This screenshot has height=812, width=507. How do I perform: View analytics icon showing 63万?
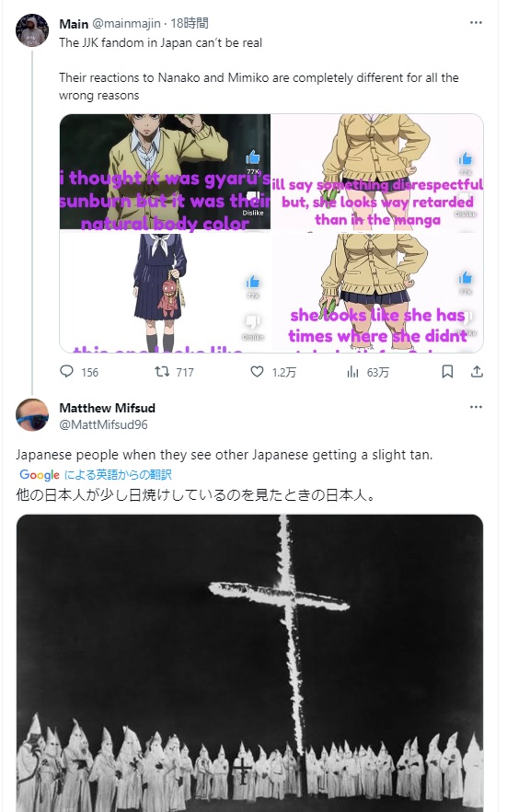tap(368, 372)
